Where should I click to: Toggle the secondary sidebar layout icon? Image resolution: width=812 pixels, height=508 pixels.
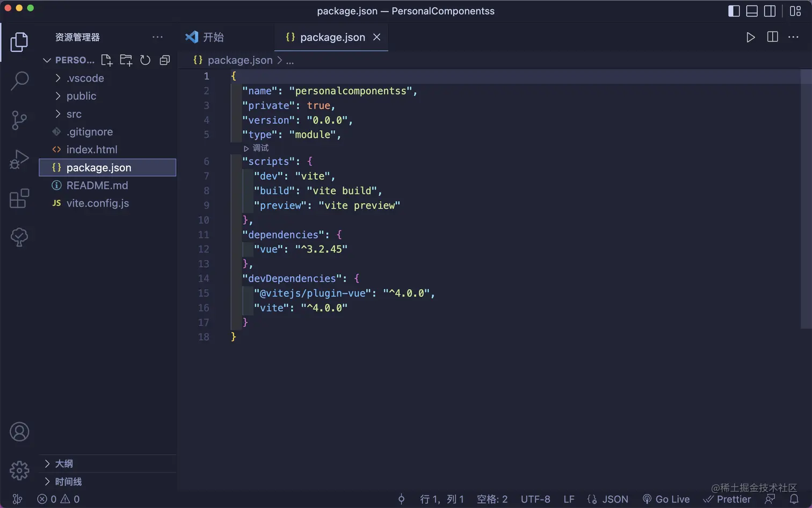point(770,11)
